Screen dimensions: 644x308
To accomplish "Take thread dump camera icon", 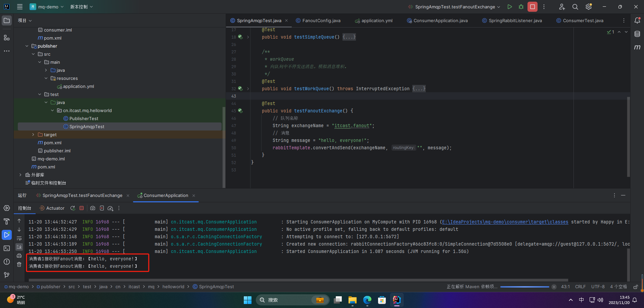I will [x=93, y=208].
